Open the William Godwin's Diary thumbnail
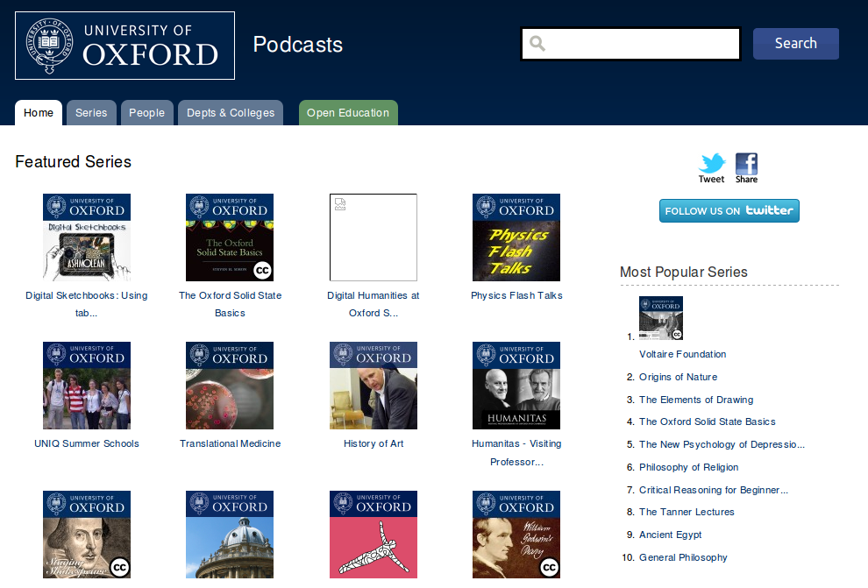The height and width of the screenshot is (588, 868). (x=516, y=535)
